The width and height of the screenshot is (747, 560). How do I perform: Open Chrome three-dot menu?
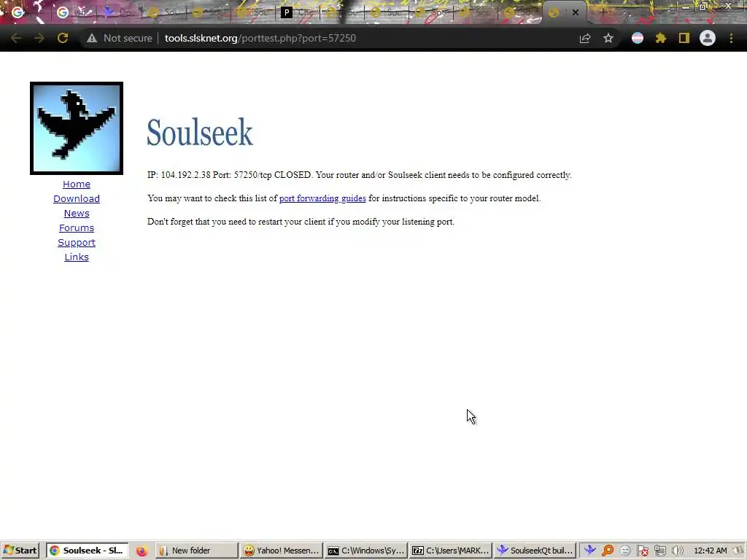tap(731, 38)
